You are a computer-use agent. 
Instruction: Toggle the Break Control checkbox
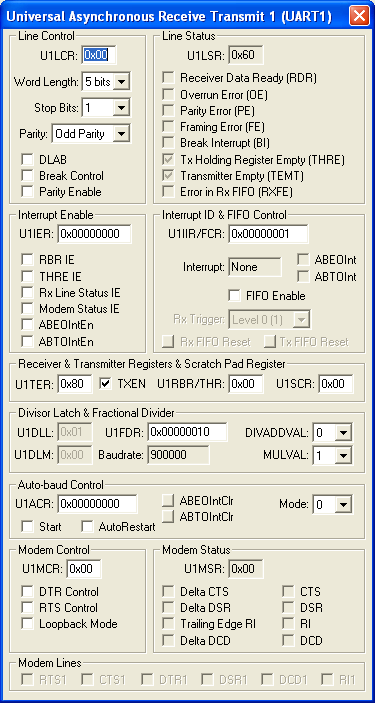tap(28, 176)
